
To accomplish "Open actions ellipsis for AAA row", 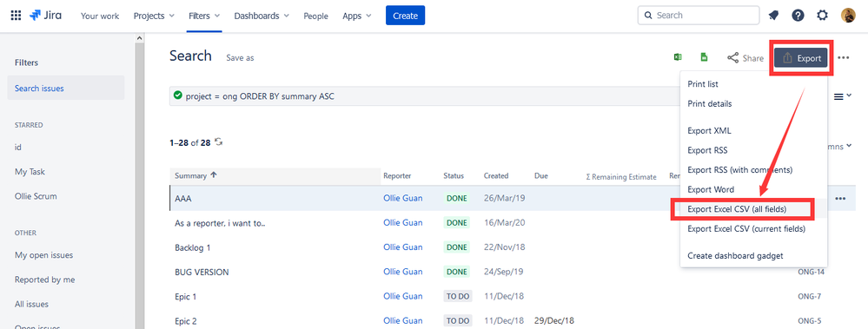I will coord(840,199).
